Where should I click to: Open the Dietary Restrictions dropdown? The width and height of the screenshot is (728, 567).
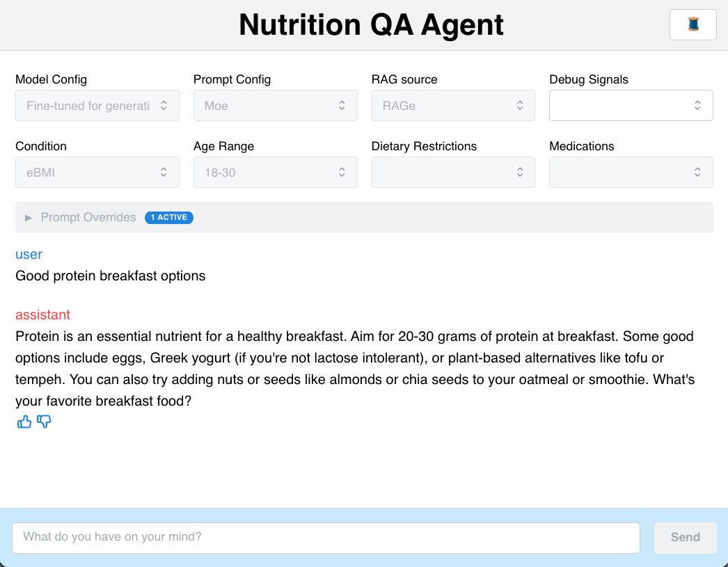point(453,173)
